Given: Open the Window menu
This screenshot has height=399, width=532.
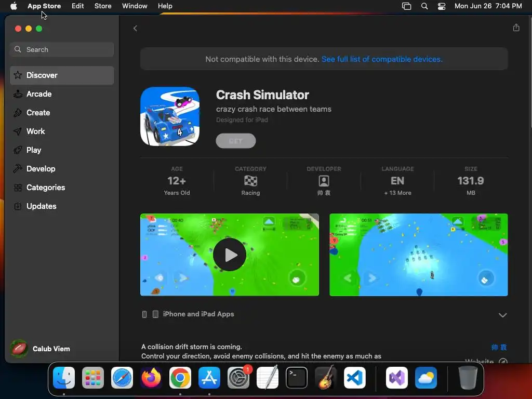Looking at the screenshot, I should click(x=135, y=6).
